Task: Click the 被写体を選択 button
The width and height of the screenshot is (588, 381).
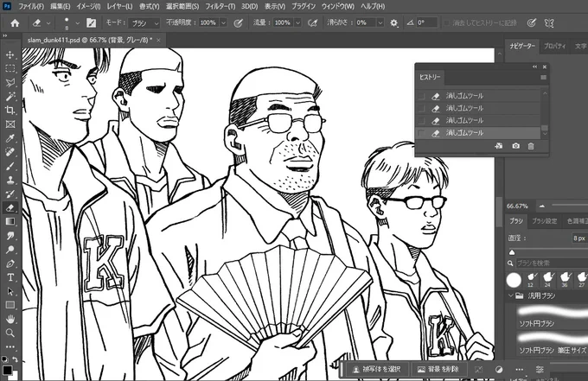Action: [377, 370]
